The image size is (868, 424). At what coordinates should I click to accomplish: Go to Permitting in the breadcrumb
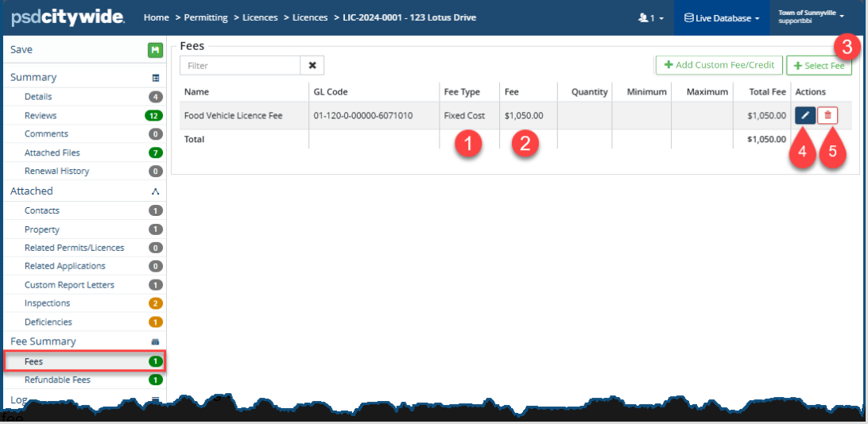(x=205, y=17)
